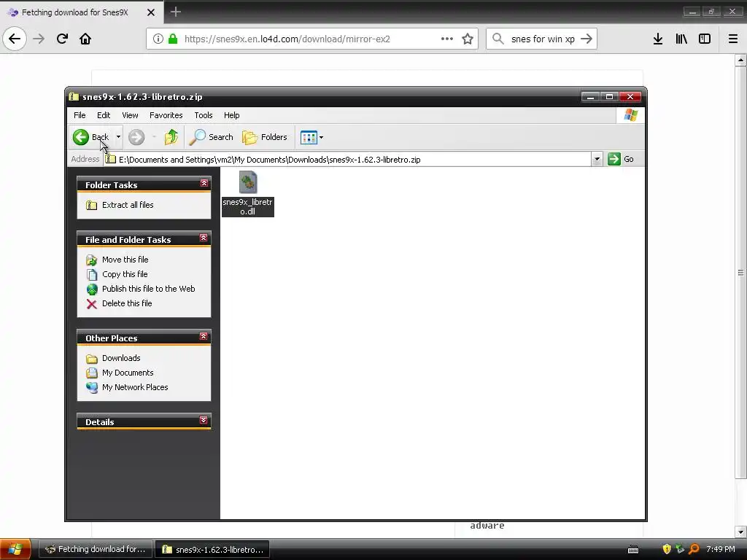Click the lo4d URL in the address bar
Screen dimensions: 747x560
tap(287, 39)
